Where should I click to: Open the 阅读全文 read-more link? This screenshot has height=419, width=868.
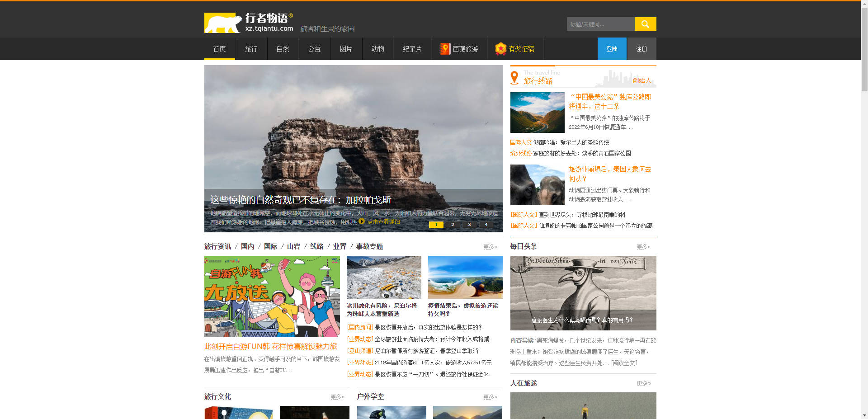pyautogui.click(x=624, y=363)
